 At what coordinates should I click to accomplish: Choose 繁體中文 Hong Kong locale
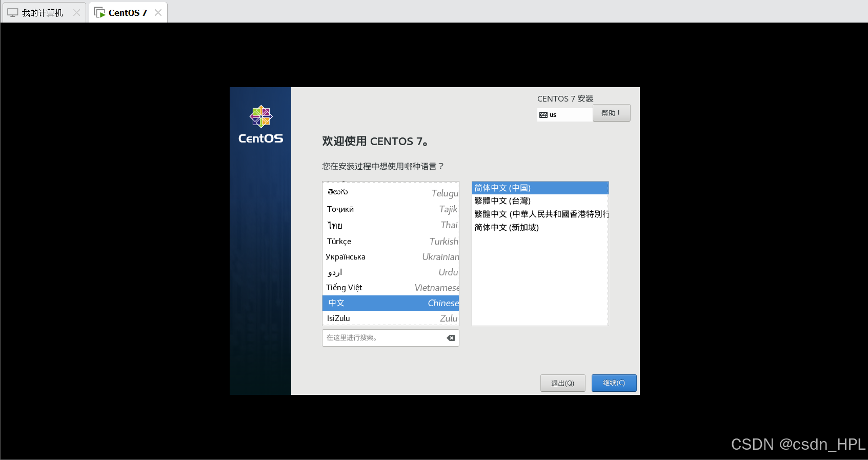tap(540, 214)
